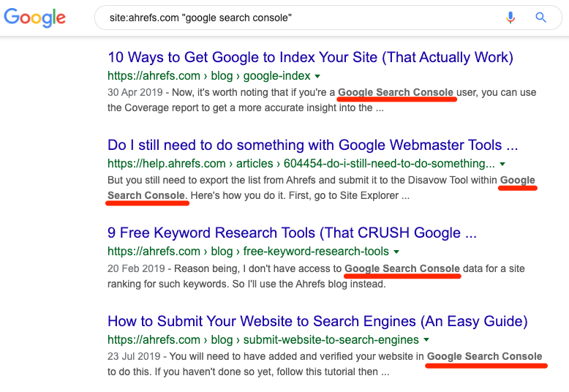Open the "Do I still need to do something with Google Webmaster Tools" result
Image resolution: width=569 pixels, height=392 pixels.
point(312,145)
